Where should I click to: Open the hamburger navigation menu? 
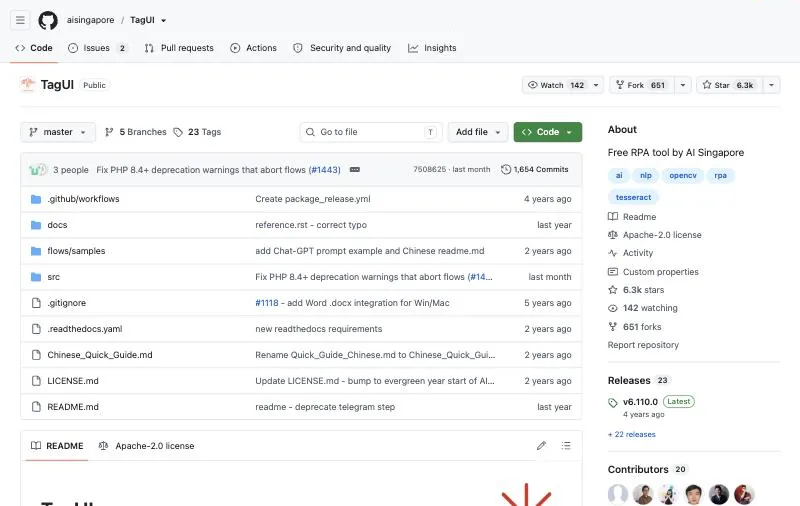pos(20,20)
